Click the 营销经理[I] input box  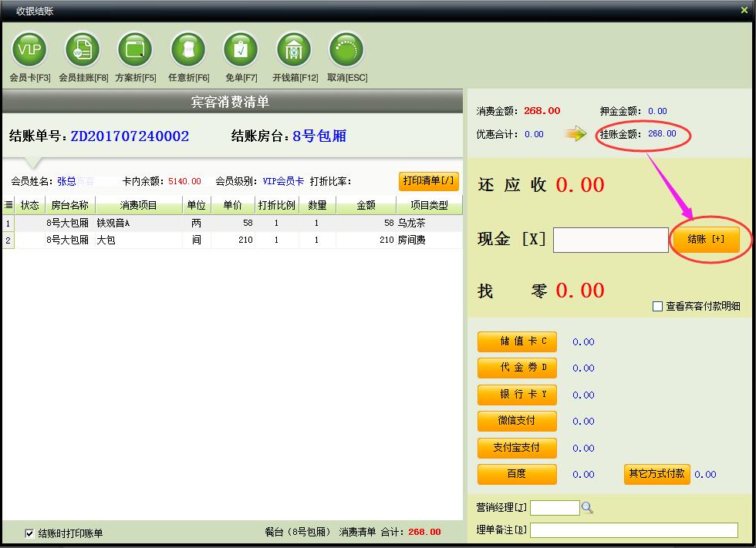coord(555,508)
